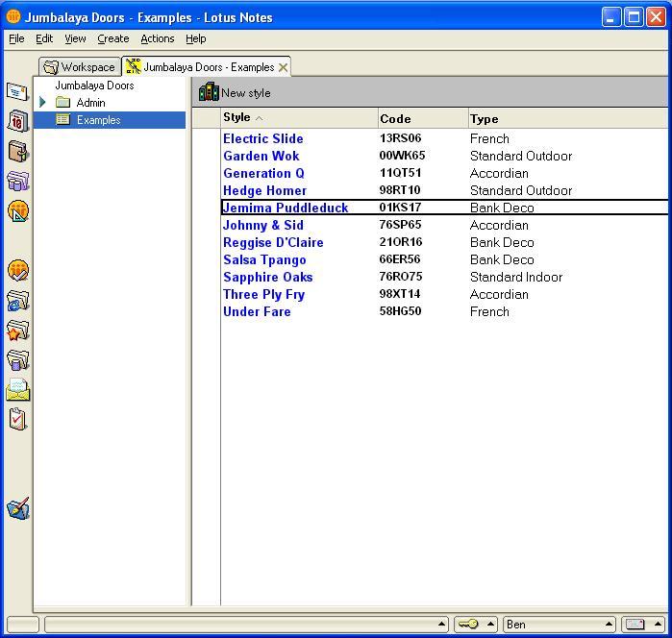The image size is (672, 638).
Task: Switch to the Workspace tab
Action: 80,67
